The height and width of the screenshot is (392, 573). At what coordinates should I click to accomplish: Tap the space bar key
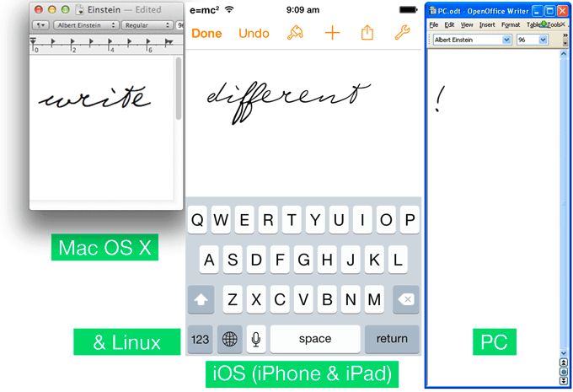point(315,339)
